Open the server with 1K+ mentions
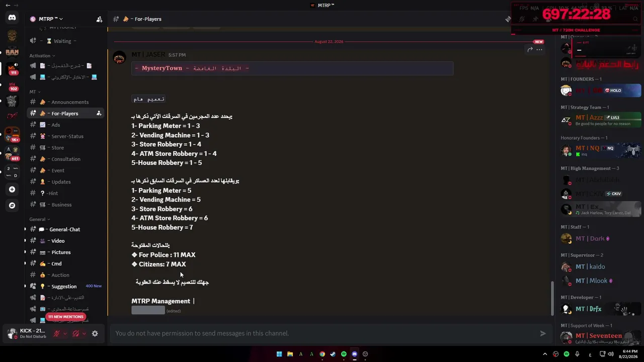The height and width of the screenshot is (362, 644). click(x=12, y=135)
